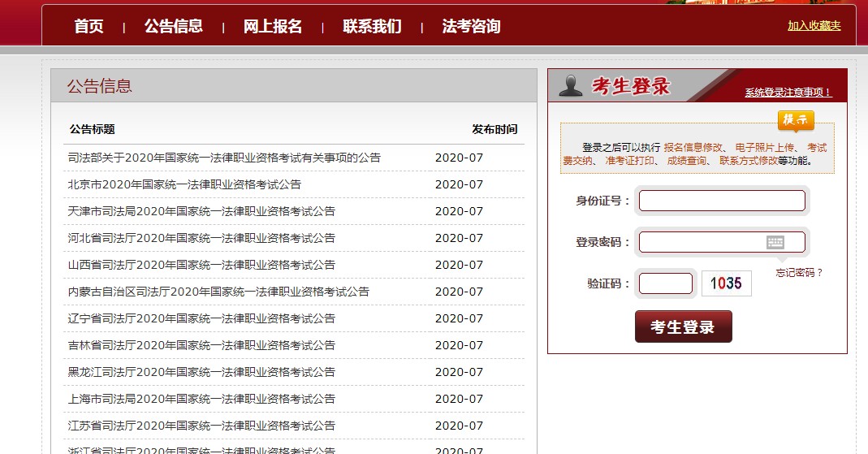
Task: Go to the 首页 home menu item
Action: (x=89, y=26)
